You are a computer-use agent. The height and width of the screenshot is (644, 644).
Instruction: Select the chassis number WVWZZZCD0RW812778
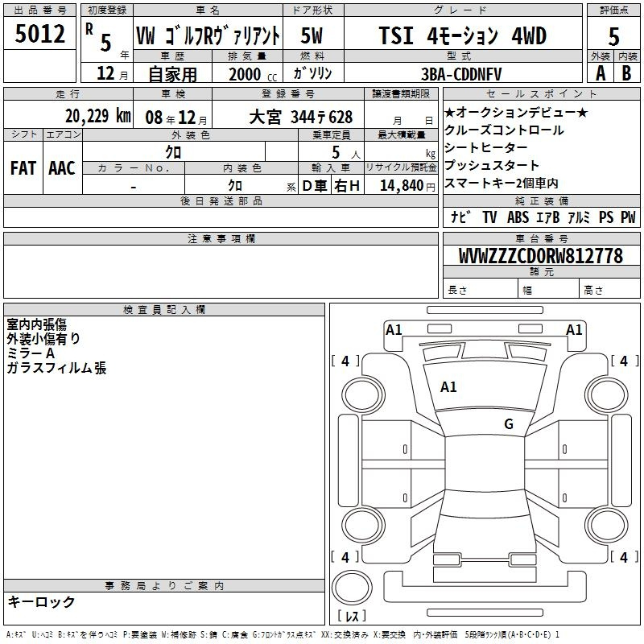tap(540, 256)
